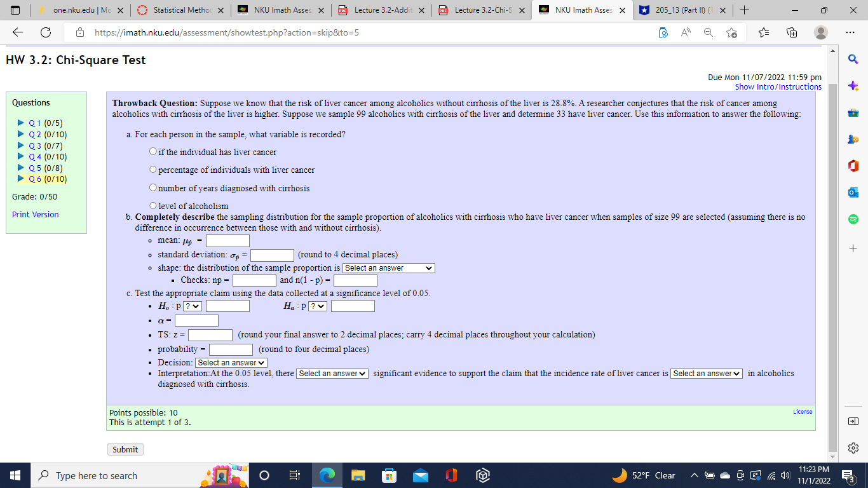Click inside the alpha input field
868x488 pixels.
click(196, 321)
